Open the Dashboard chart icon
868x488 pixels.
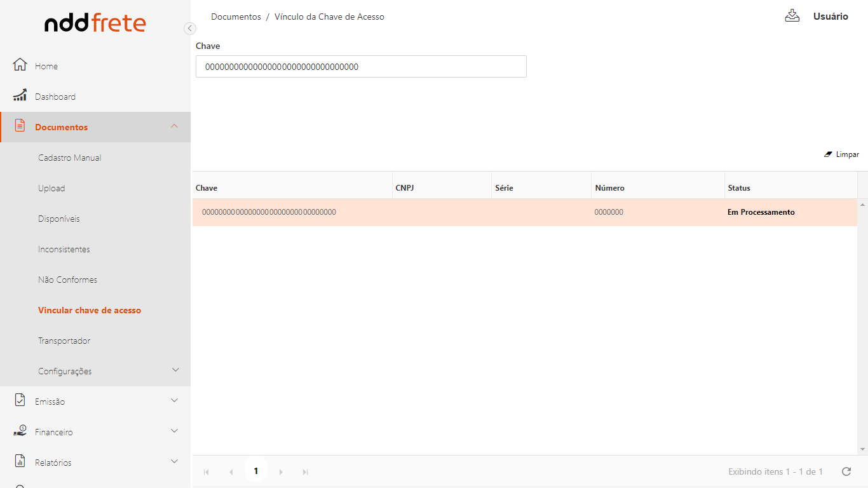pos(20,96)
